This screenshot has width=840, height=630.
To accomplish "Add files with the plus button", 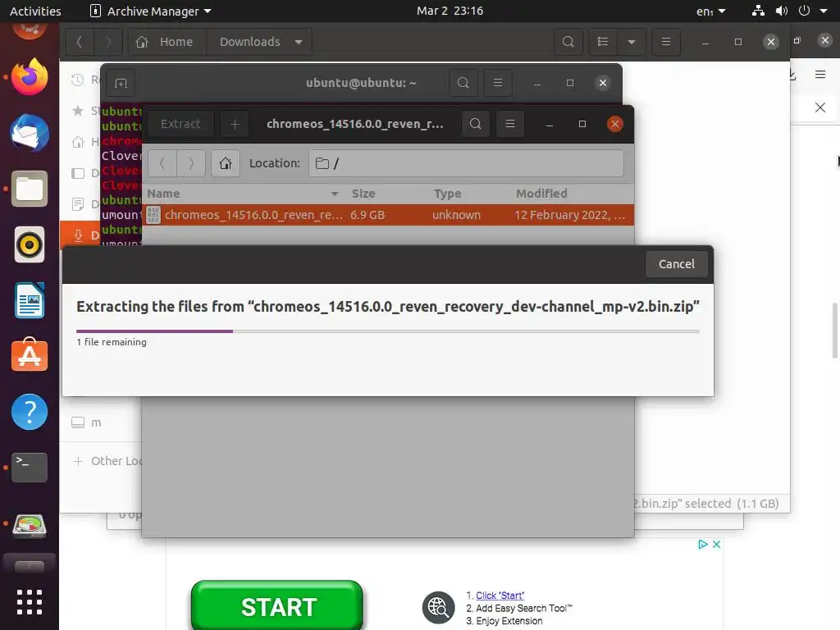I will (235, 125).
